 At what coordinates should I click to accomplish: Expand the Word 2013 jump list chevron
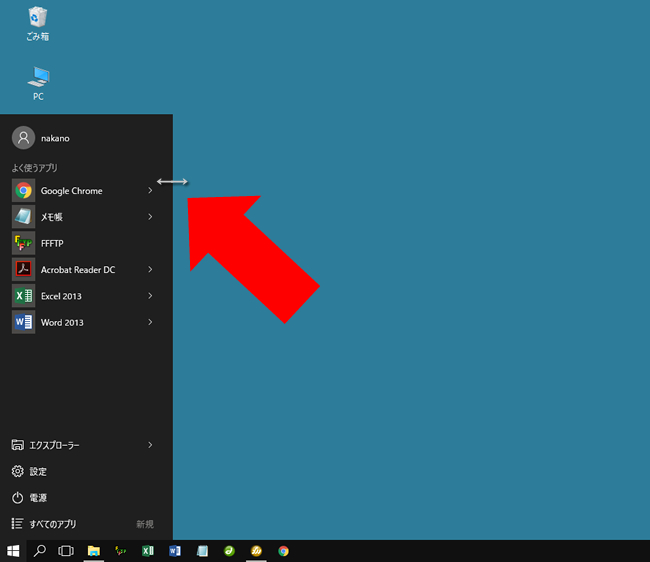pyautogui.click(x=150, y=322)
